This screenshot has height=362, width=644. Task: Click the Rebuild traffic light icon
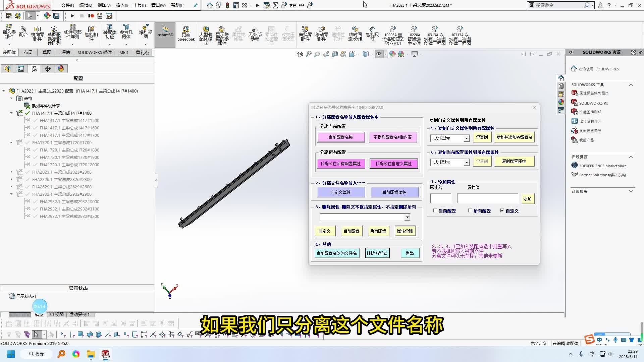(227, 5)
